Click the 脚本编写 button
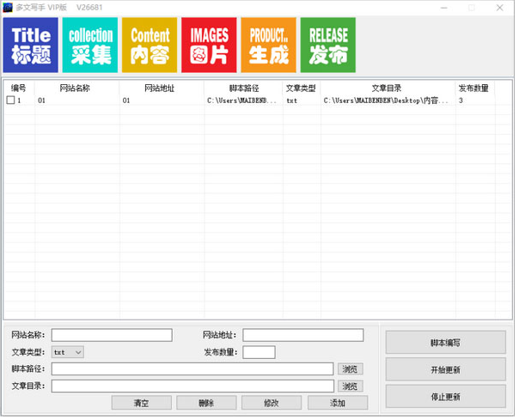 coord(445,342)
